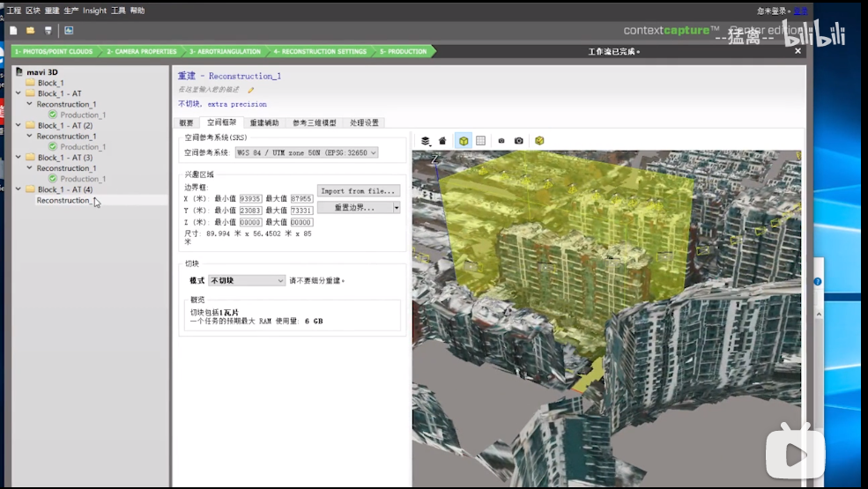Open a project using the folder icon
This screenshot has width=868, height=489.
tap(31, 31)
